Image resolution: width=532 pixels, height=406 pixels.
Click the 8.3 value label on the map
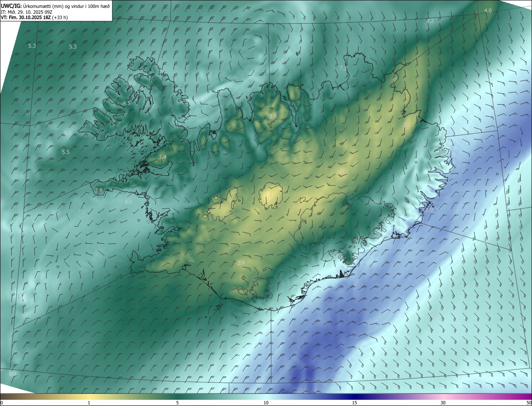[68, 133]
